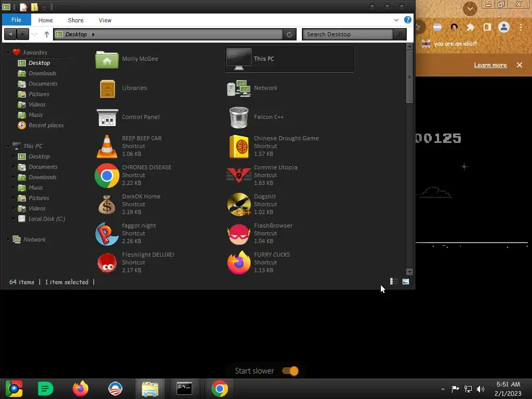
Task: Switch to details view icon
Action: point(394,282)
